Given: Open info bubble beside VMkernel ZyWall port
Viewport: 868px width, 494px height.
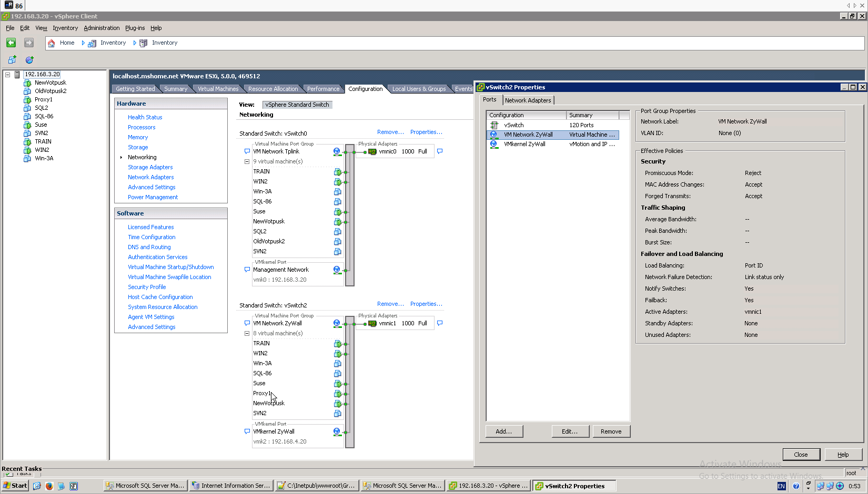Looking at the screenshot, I should point(247,431).
